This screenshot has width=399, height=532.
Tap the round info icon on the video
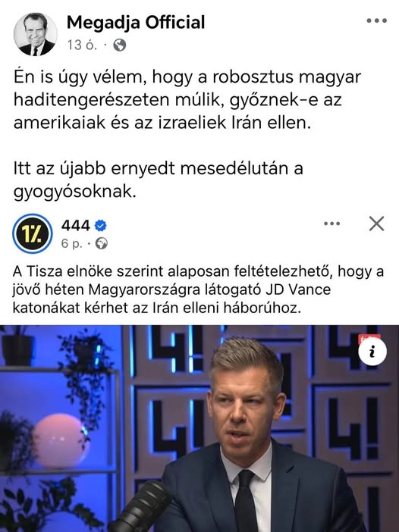coord(372,352)
